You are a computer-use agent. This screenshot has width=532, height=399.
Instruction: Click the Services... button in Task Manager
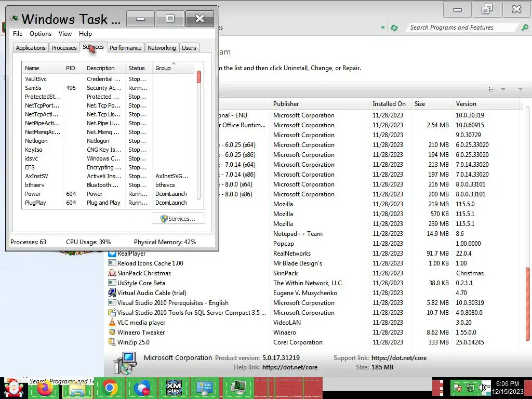pyautogui.click(x=179, y=219)
